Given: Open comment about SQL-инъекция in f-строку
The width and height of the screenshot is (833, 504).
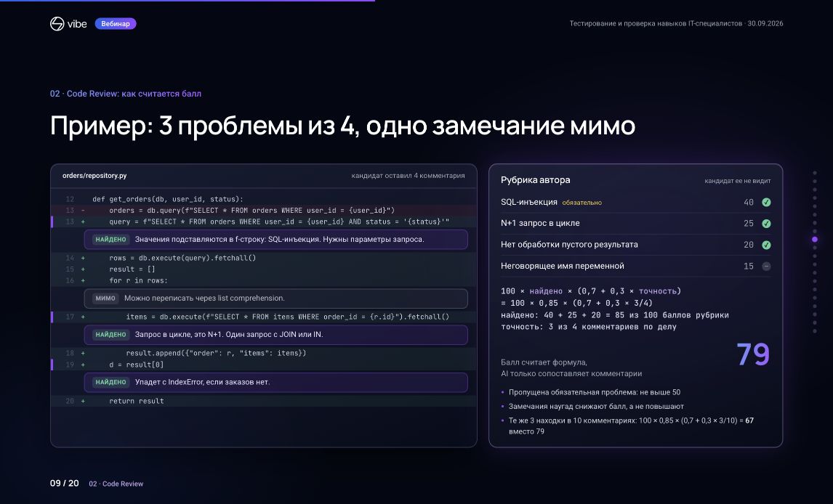Looking at the screenshot, I should (275, 239).
